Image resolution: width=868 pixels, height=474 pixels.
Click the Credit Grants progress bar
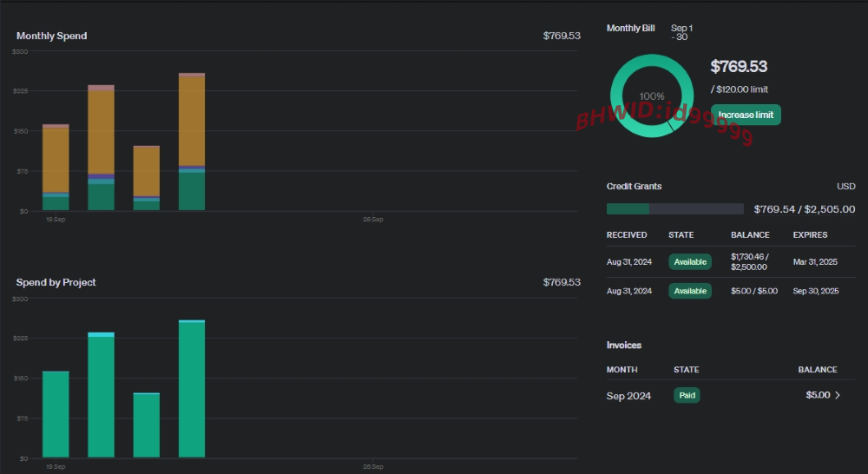pos(674,208)
